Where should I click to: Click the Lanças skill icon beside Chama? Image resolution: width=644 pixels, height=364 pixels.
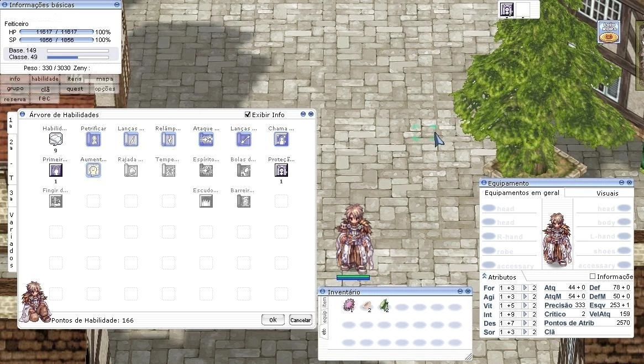point(244,140)
